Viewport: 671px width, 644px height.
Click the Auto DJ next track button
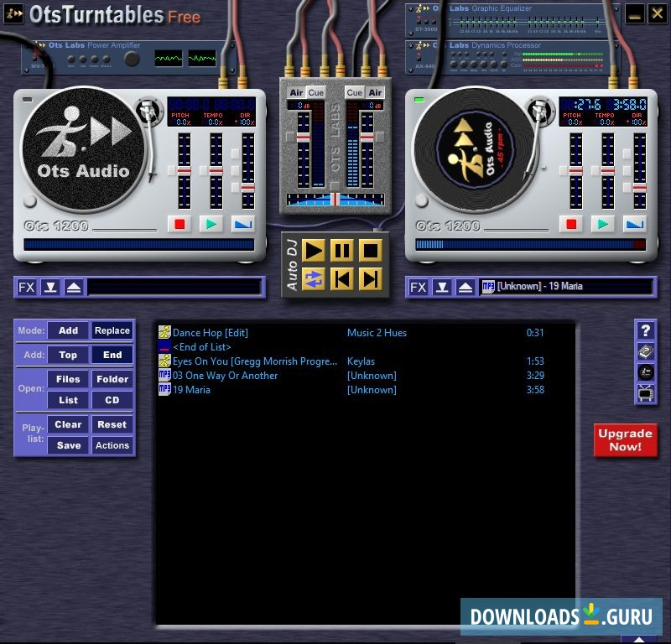[371, 279]
